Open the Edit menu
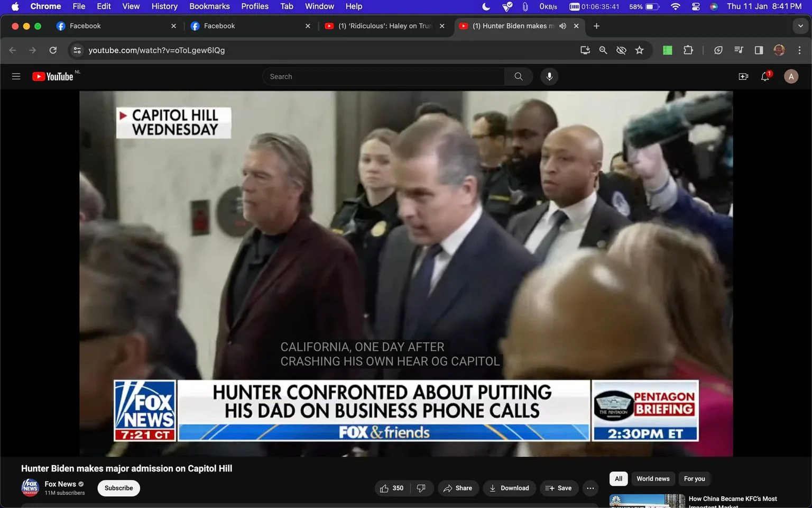812x508 pixels. (x=104, y=6)
